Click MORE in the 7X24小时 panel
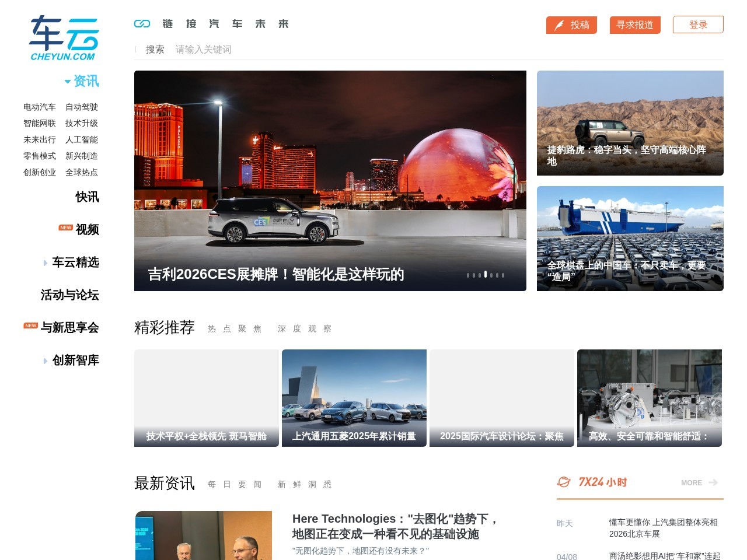The width and height of the screenshot is (747, 560). click(x=692, y=483)
